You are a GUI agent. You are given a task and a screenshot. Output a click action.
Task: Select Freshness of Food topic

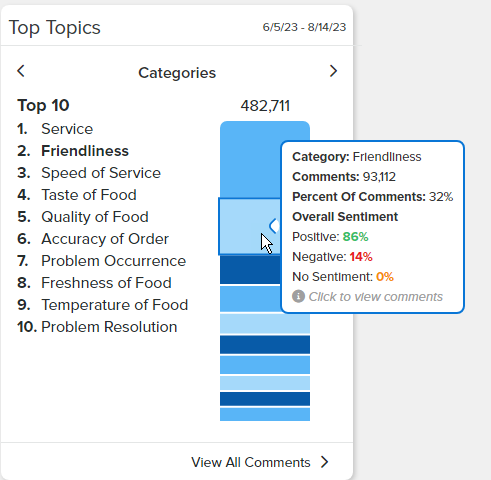(x=106, y=283)
